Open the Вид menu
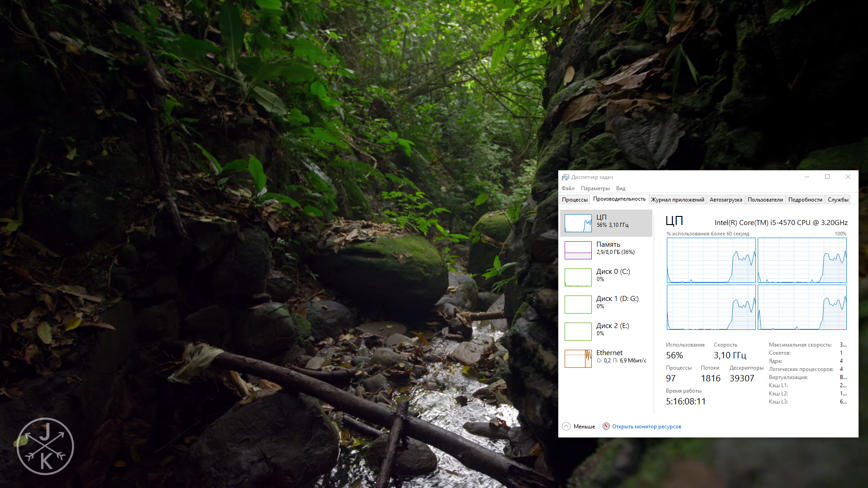 click(x=620, y=188)
